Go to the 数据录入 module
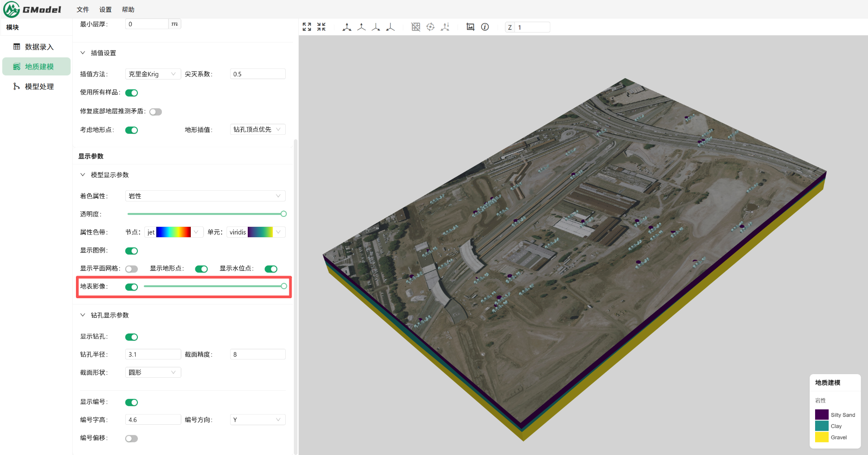Screen dimensions: 868x455 [x=39, y=47]
